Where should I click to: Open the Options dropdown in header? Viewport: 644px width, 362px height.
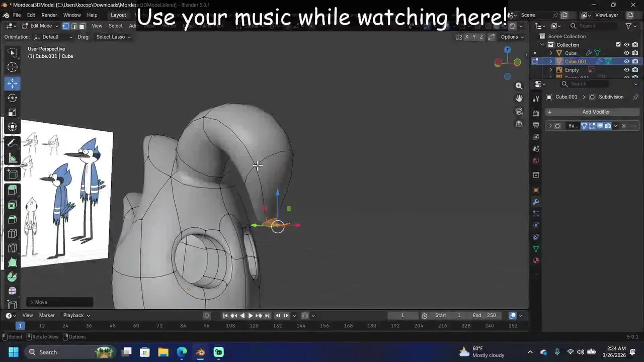(x=512, y=37)
